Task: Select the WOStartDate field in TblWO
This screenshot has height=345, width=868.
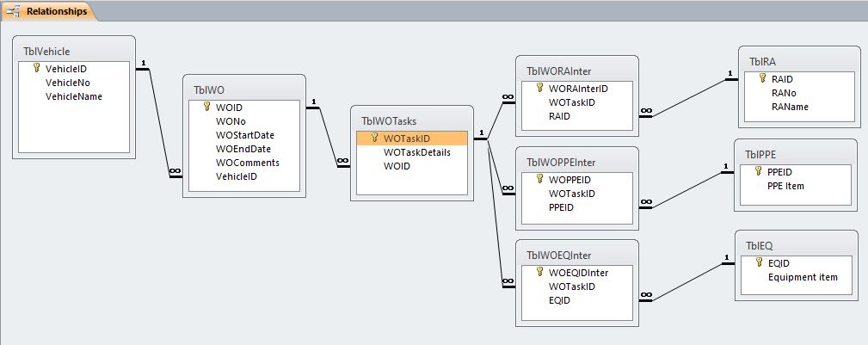Action: [245, 135]
